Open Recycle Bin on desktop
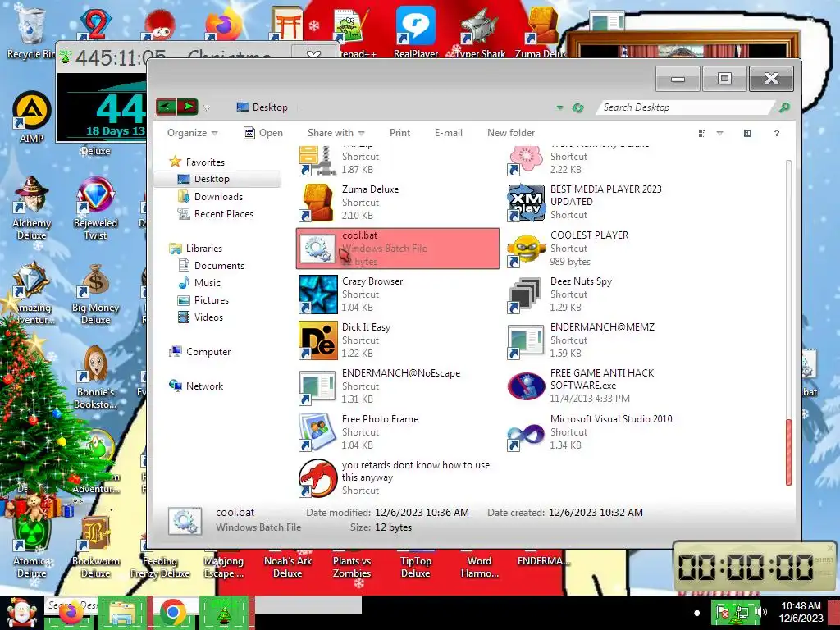The height and width of the screenshot is (630, 840). pos(30,32)
